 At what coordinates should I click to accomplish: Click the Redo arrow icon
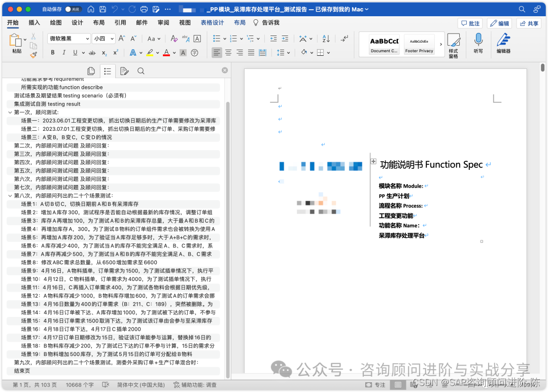point(132,10)
